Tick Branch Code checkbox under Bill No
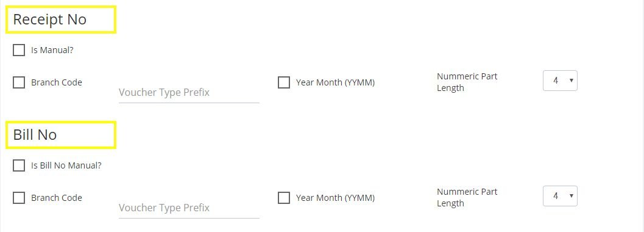 click(x=19, y=198)
